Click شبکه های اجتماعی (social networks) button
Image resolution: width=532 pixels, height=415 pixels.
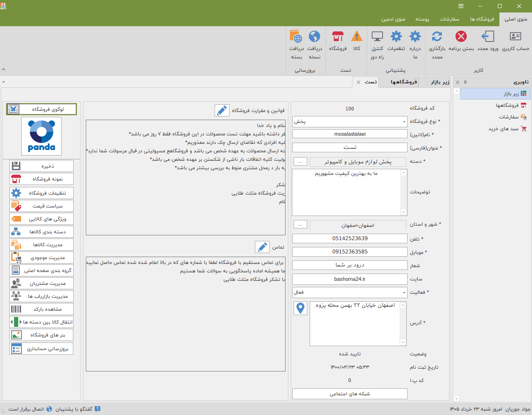[350, 394]
